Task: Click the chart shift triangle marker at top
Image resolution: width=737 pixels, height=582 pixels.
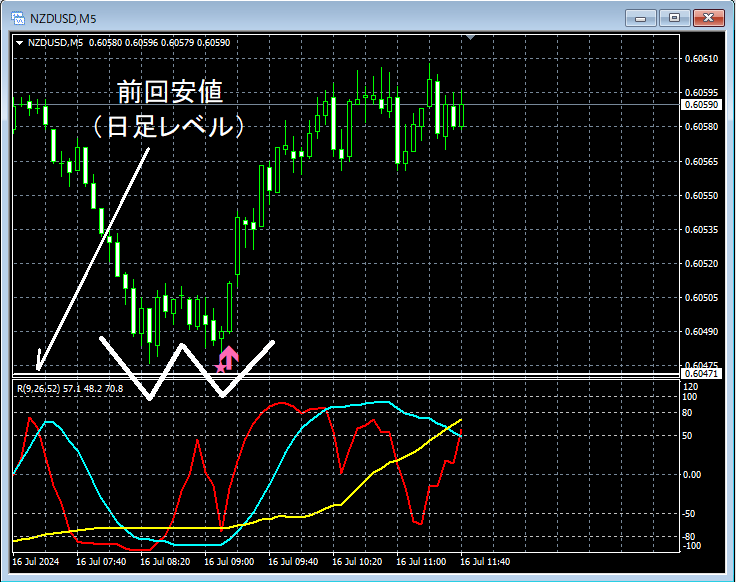Action: click(470, 37)
